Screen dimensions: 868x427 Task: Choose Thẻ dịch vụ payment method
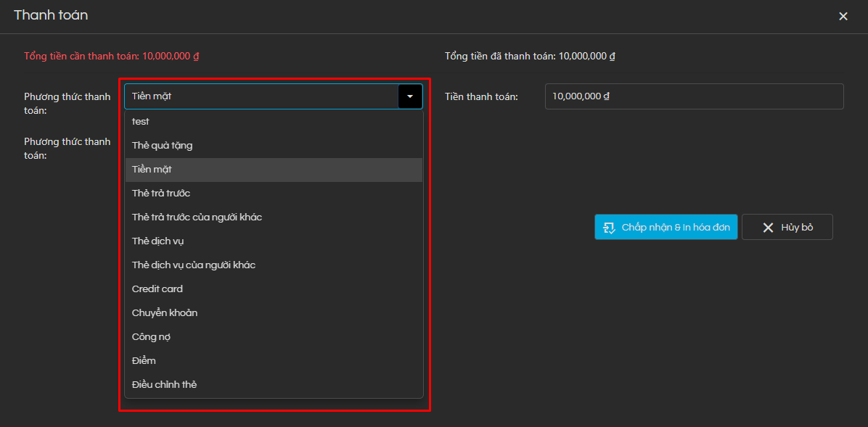[152, 241]
